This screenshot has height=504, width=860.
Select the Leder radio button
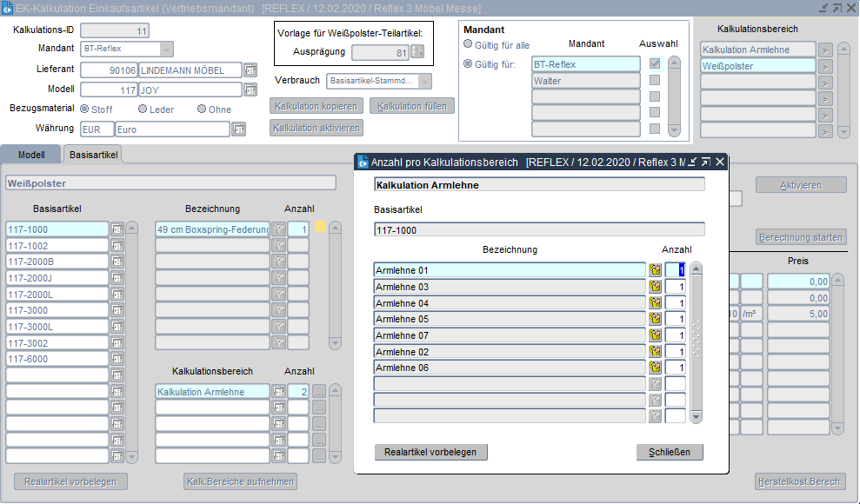pyautogui.click(x=143, y=109)
